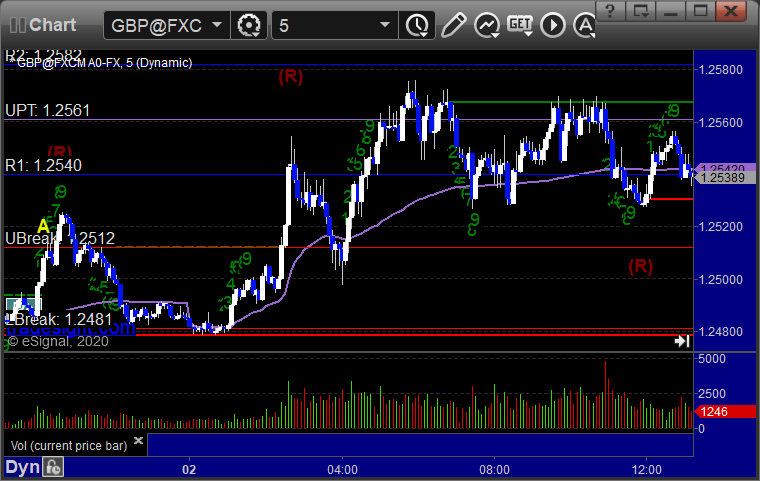Open the studies chart-line icon

click(487, 25)
